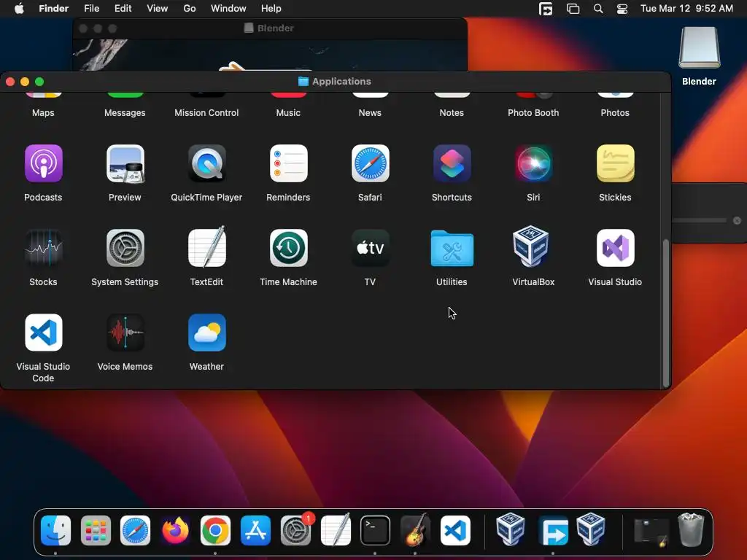The height and width of the screenshot is (560, 747).
Task: Click the Maps label
Action: 43,113
